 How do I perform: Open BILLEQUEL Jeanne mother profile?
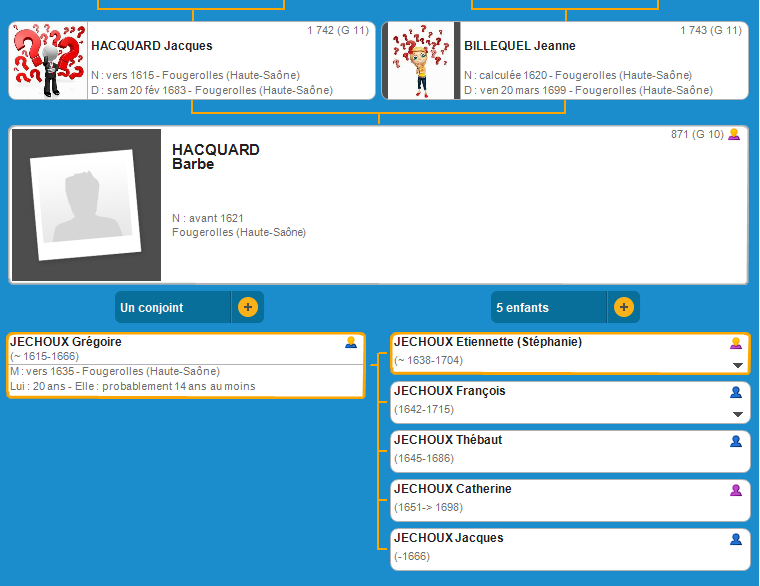point(520,46)
